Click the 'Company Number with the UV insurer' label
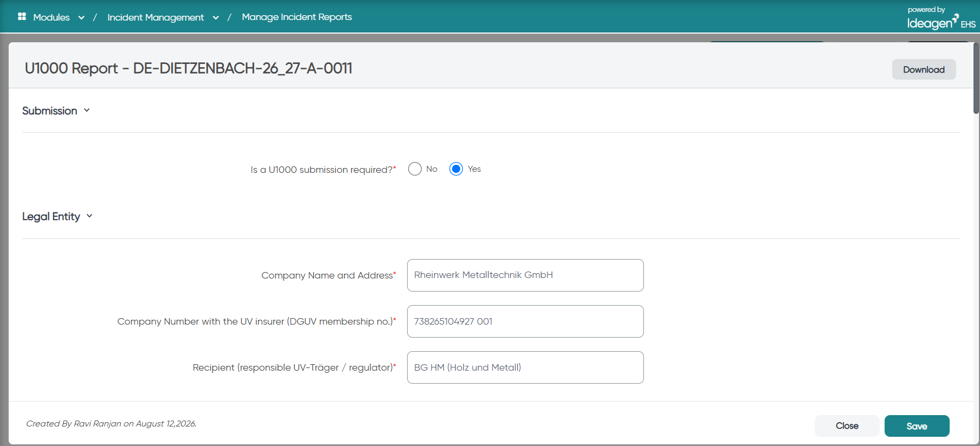This screenshot has width=980, height=446. [256, 321]
